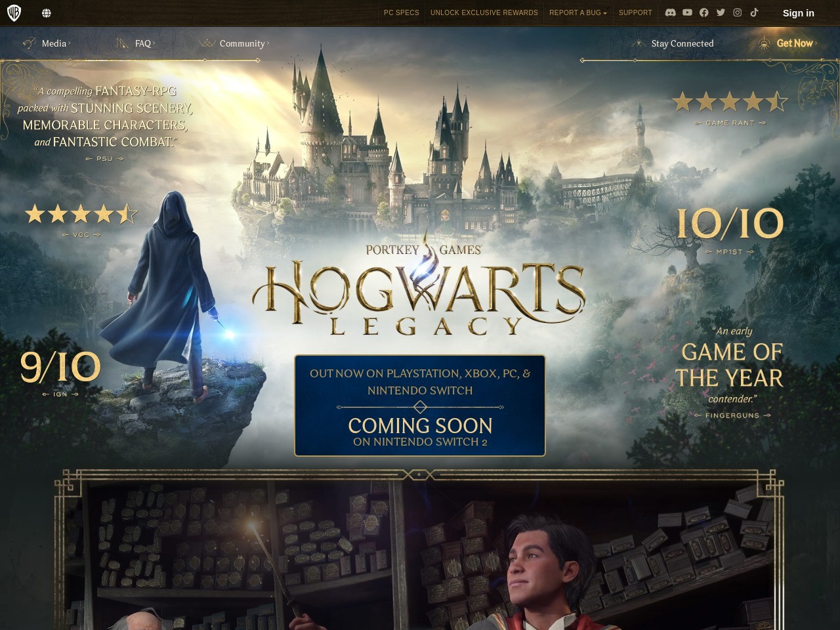
Task: Click the PSU review quote
Action: click(104, 116)
